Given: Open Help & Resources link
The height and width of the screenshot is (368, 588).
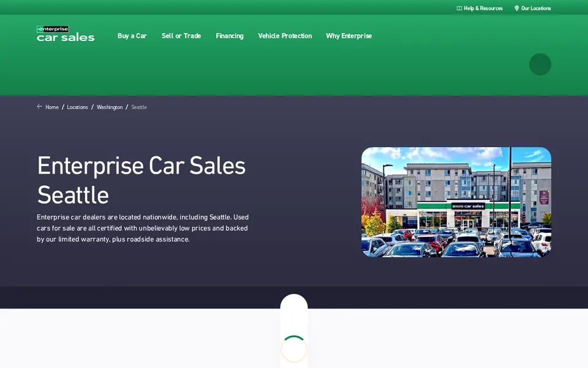Looking at the screenshot, I should click(x=480, y=8).
